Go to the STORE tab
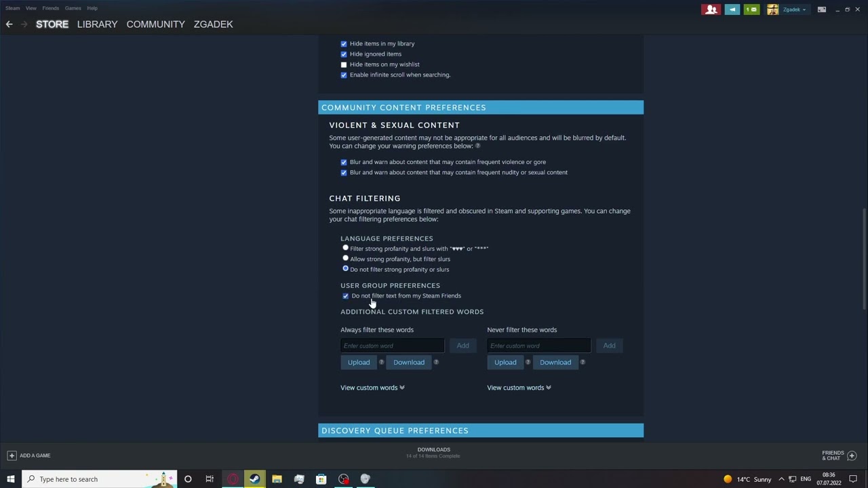 click(x=52, y=24)
